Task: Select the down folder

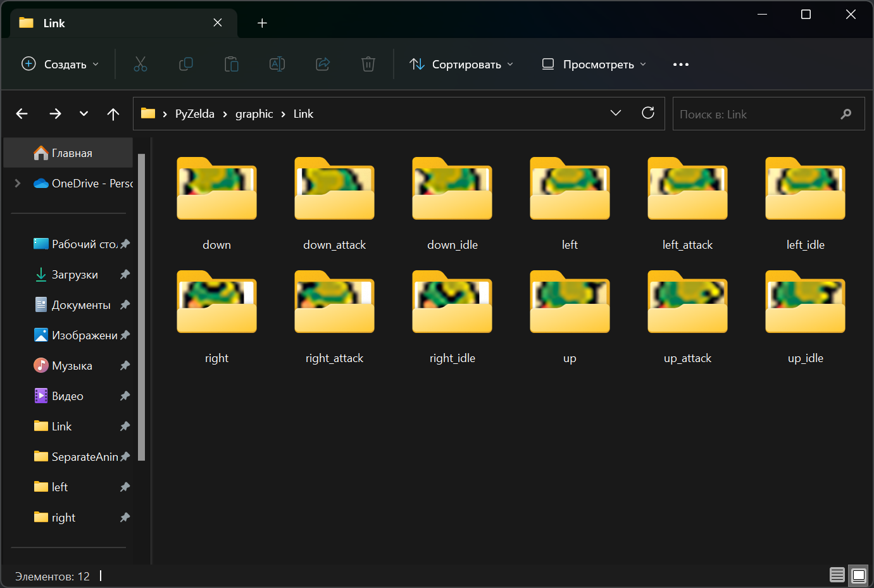Action: pyautogui.click(x=216, y=204)
